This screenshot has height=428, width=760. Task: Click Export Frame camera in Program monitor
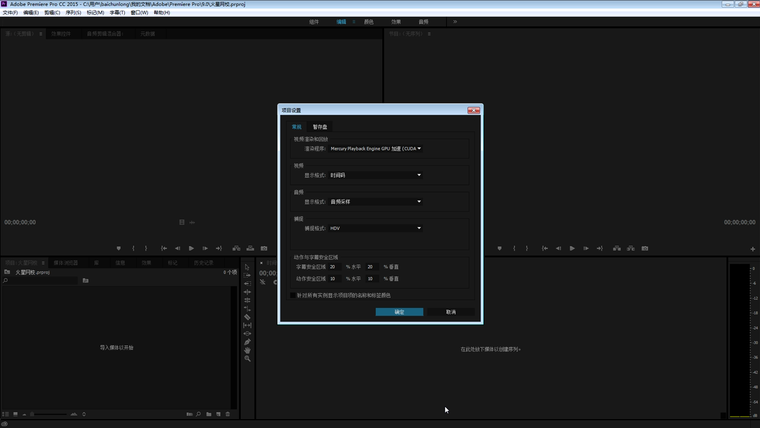[x=645, y=248]
